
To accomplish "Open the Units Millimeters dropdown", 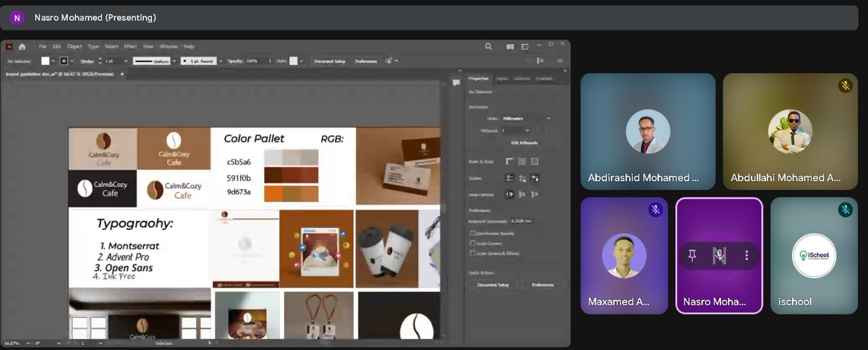I will coord(527,118).
